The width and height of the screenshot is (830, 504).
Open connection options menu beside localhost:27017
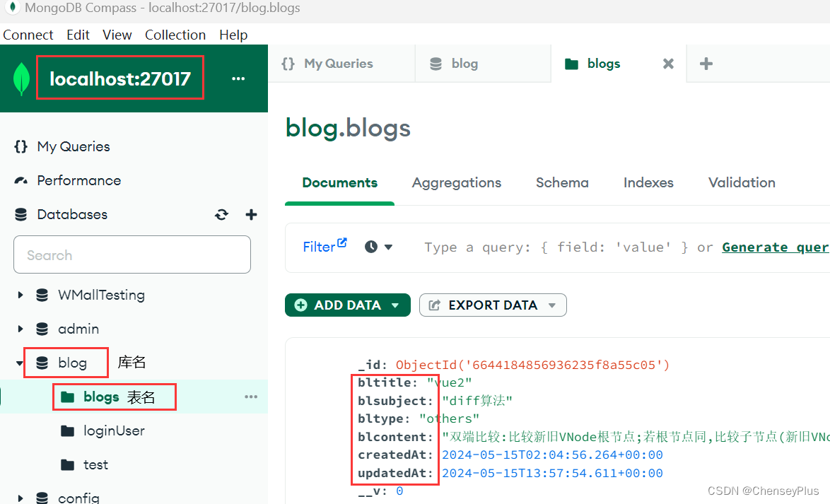tap(238, 78)
